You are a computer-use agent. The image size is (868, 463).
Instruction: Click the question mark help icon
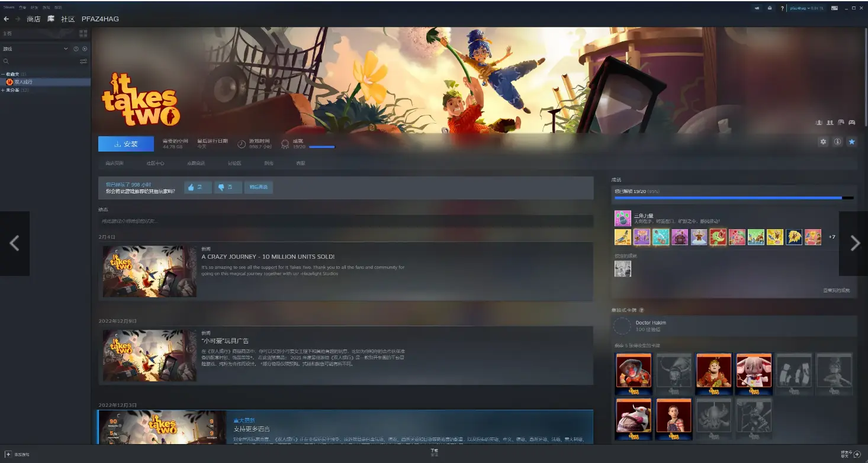click(x=782, y=8)
